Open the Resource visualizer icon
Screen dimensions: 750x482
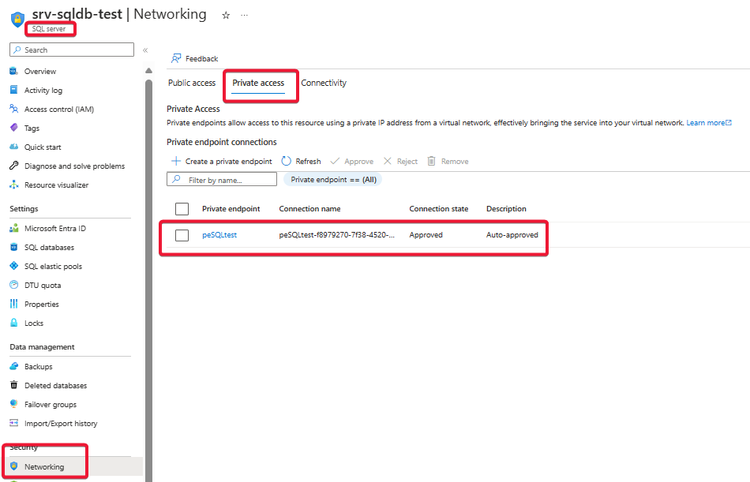click(14, 185)
